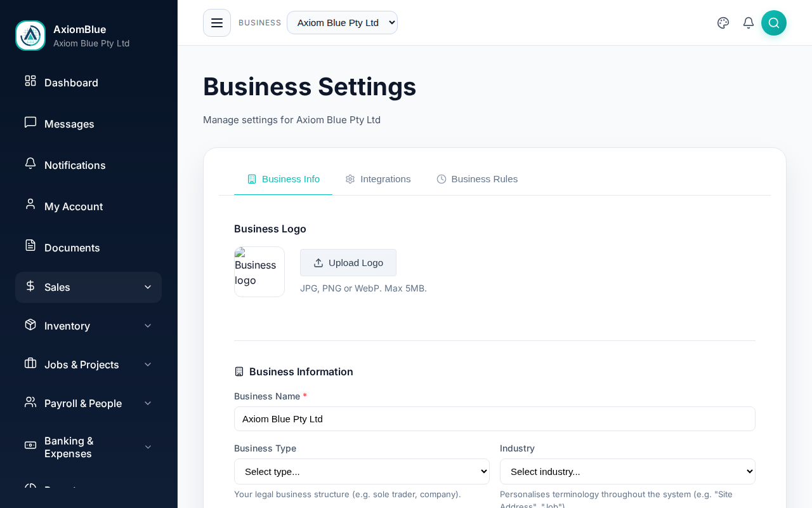
Task: Go to Messages in the sidebar
Action: tap(88, 124)
